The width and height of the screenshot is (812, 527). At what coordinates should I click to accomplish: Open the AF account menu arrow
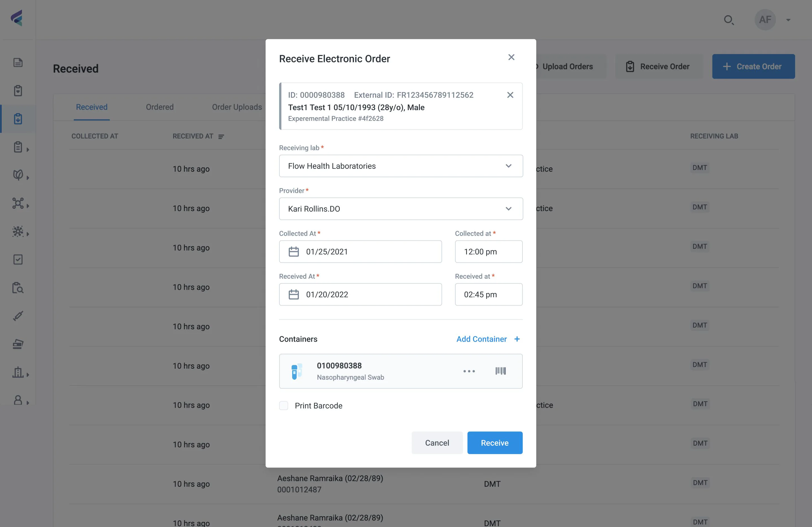point(788,20)
